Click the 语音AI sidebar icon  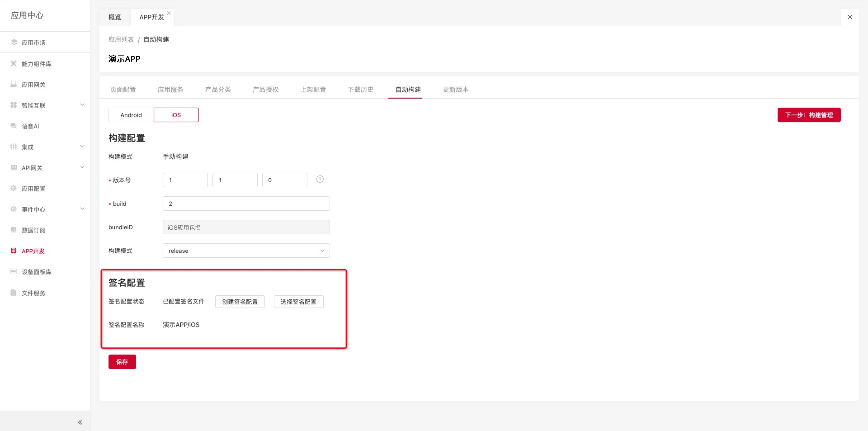(x=14, y=126)
